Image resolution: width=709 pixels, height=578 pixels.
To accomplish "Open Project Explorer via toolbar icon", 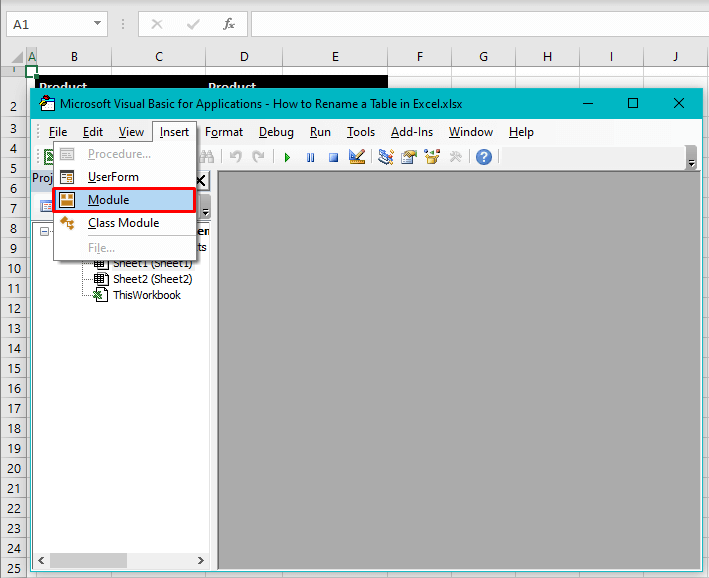I will (386, 157).
